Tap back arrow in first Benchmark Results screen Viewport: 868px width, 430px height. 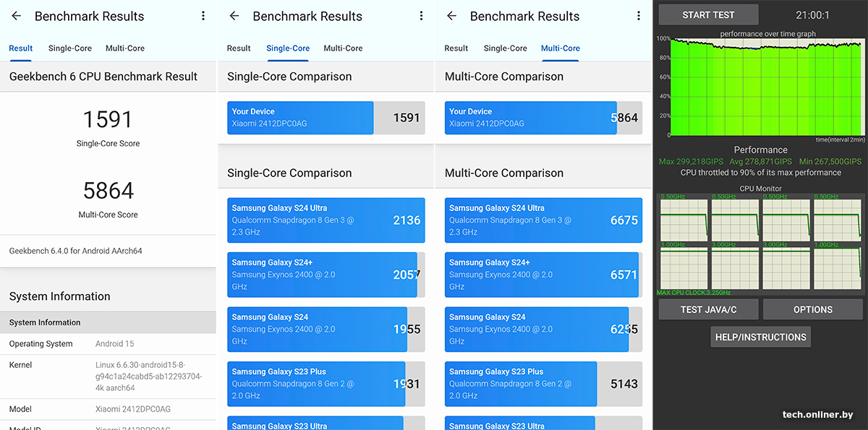coord(17,16)
